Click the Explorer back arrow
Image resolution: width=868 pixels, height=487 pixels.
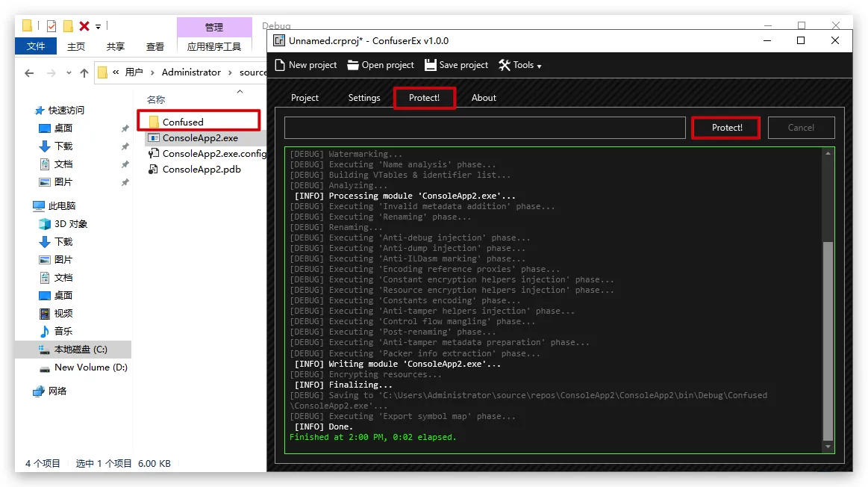click(29, 73)
